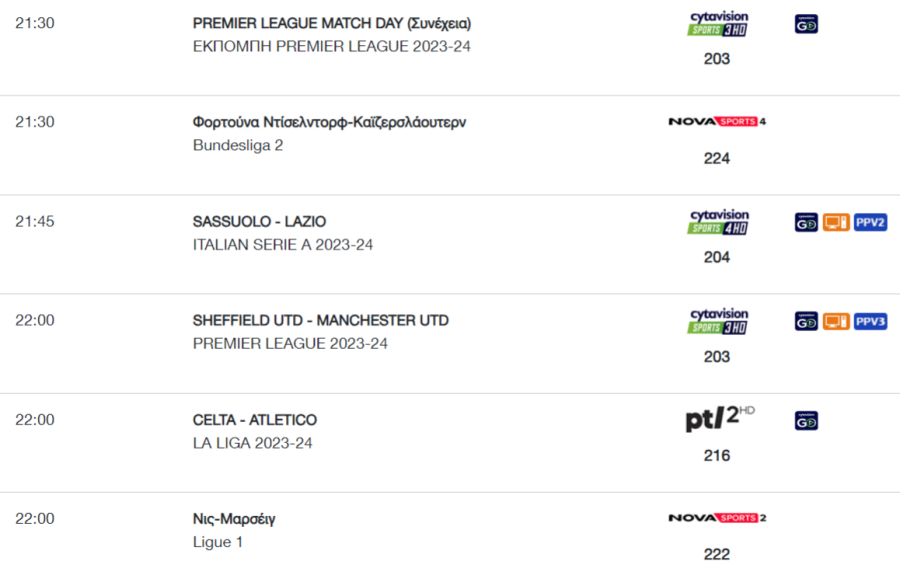Viewport: 900px width, 572px height.
Task: Click the GO icon in Sassuolo - Lazio row
Action: point(806,222)
